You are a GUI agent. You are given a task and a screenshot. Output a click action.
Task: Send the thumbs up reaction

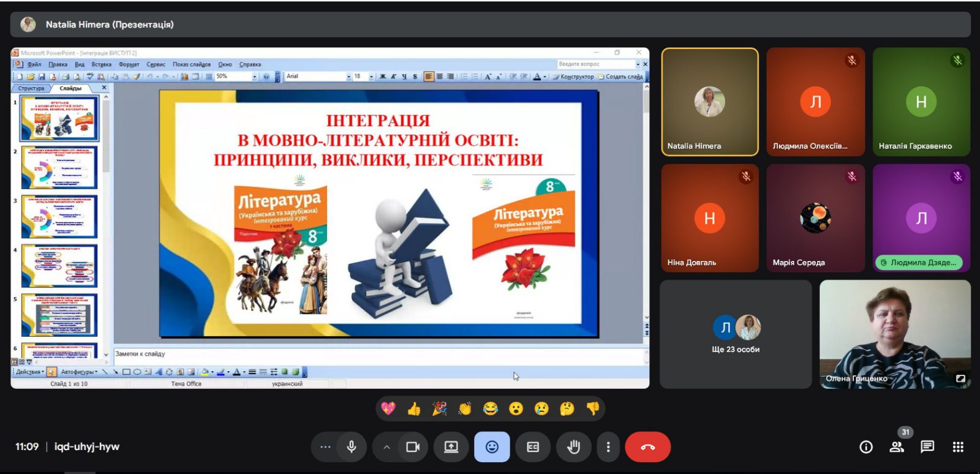(414, 408)
